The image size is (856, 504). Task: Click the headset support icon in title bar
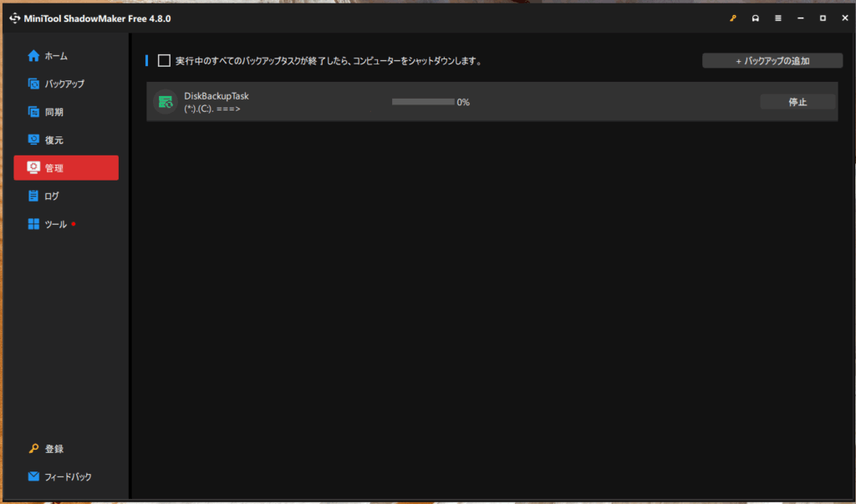pos(756,18)
